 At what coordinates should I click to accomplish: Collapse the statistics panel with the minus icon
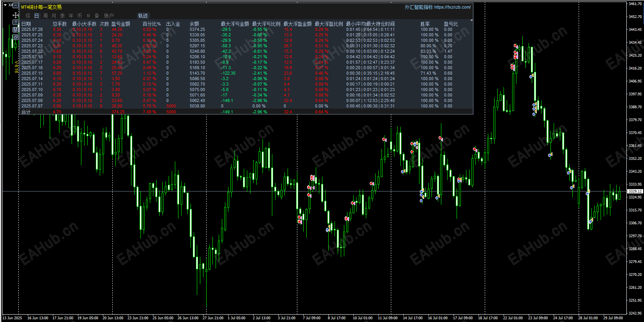[x=16, y=6]
